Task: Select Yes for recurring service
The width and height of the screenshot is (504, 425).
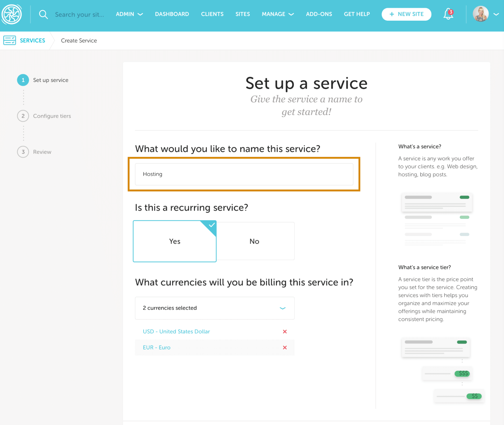Action: click(174, 241)
